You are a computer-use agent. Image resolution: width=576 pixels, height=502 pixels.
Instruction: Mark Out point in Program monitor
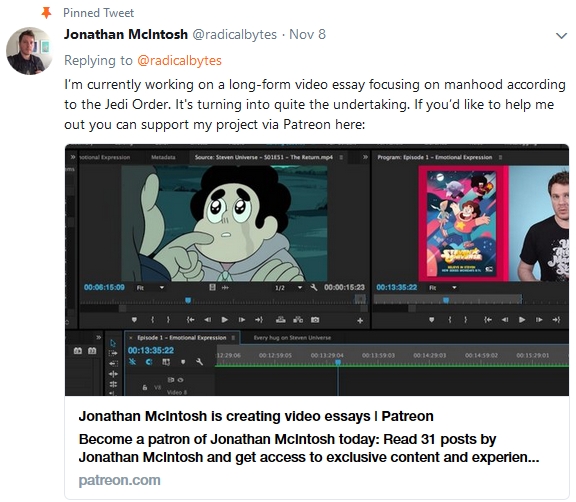tap(465, 320)
